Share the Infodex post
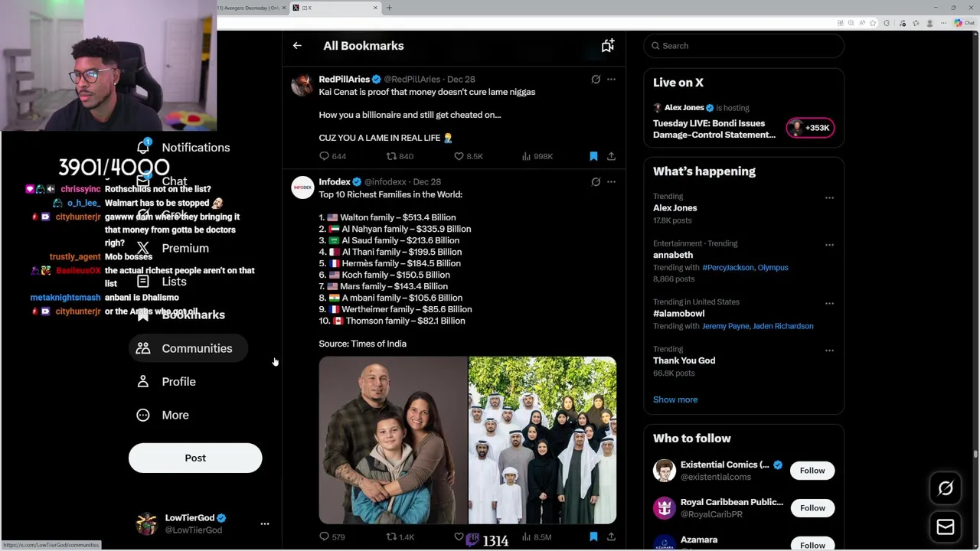The width and height of the screenshot is (980, 551). [611, 537]
